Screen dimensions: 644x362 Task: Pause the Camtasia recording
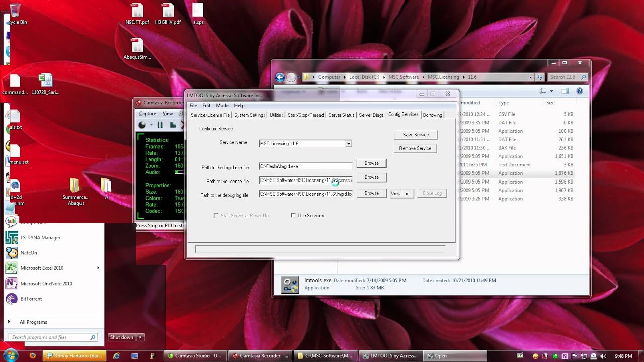coord(160,125)
